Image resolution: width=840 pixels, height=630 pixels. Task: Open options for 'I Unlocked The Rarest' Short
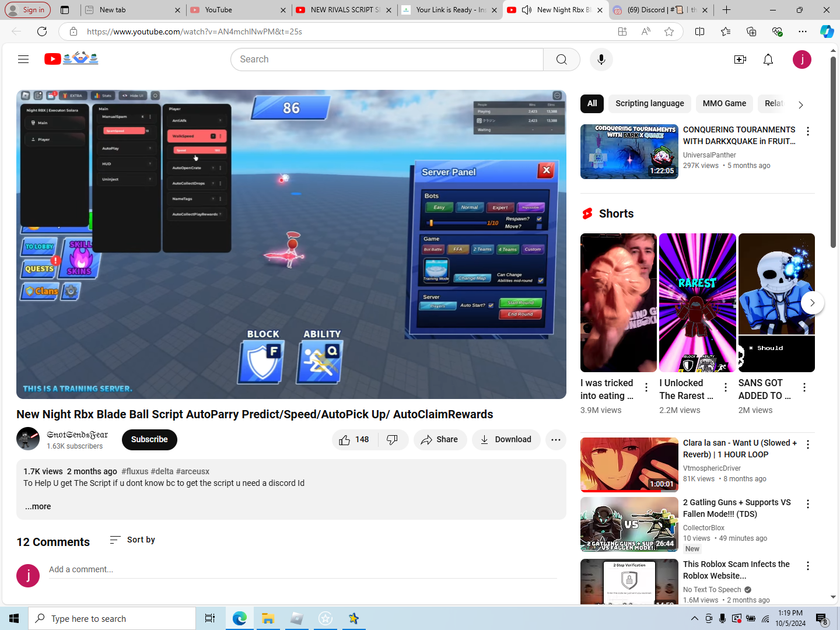coord(726,387)
